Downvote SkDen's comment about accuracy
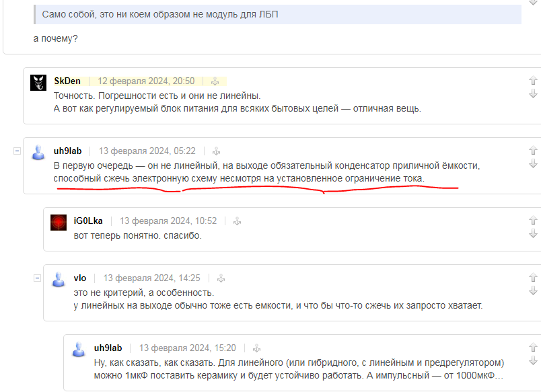Image resolution: width=541 pixels, height=392 pixels. coord(533,93)
